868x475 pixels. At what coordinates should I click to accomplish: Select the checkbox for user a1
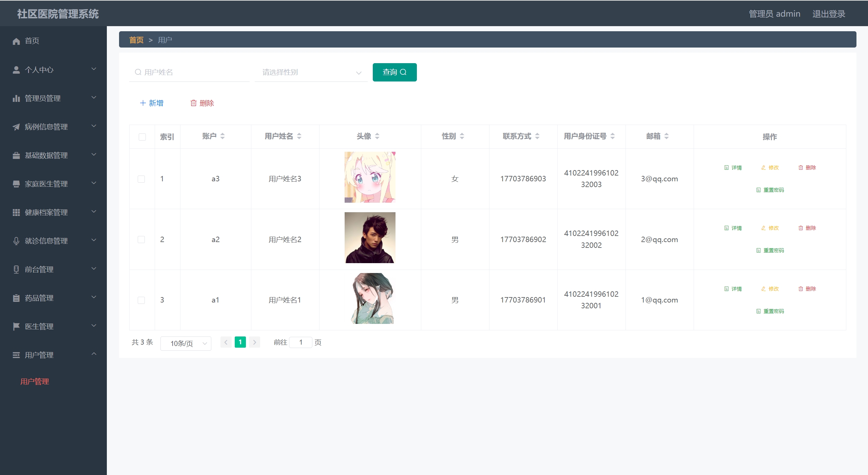[141, 300]
